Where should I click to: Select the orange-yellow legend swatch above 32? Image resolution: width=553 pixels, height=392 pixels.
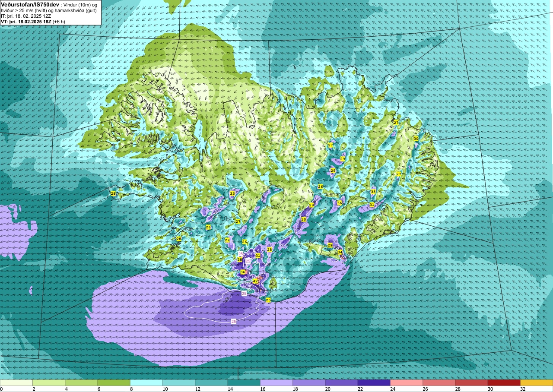point(537,383)
